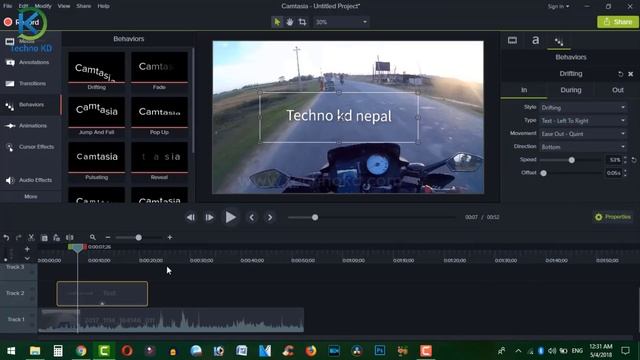Open the Type dropdown
Image resolution: width=640 pixels, height=360 pixels.
pos(583,121)
